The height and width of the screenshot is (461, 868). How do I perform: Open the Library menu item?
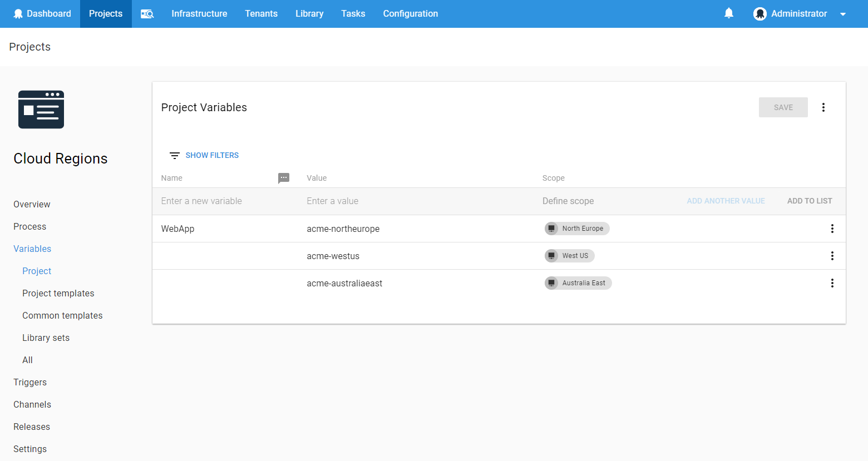pos(309,14)
